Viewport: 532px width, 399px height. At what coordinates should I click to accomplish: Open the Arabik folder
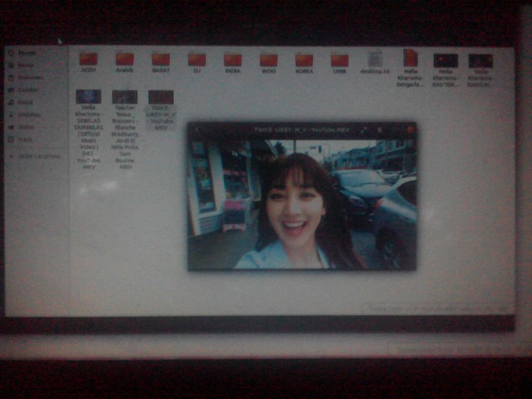125,60
